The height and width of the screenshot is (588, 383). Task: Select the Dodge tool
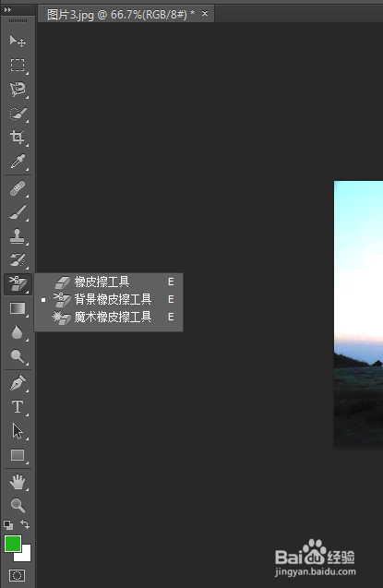pos(18,356)
